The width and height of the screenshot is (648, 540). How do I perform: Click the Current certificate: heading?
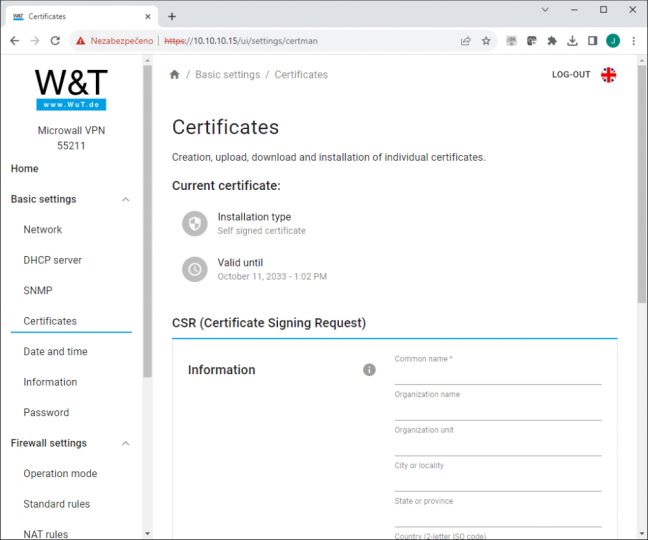tap(226, 186)
